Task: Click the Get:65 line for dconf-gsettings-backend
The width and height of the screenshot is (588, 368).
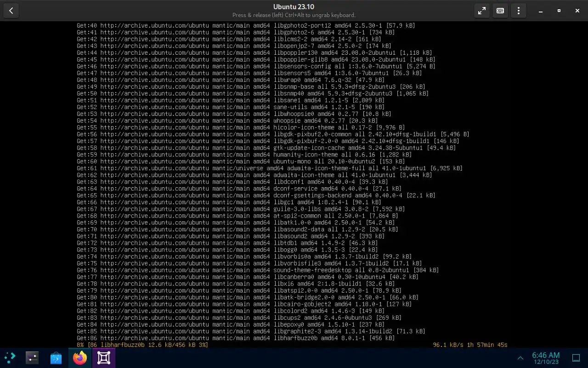Action: pyautogui.click(x=256, y=195)
